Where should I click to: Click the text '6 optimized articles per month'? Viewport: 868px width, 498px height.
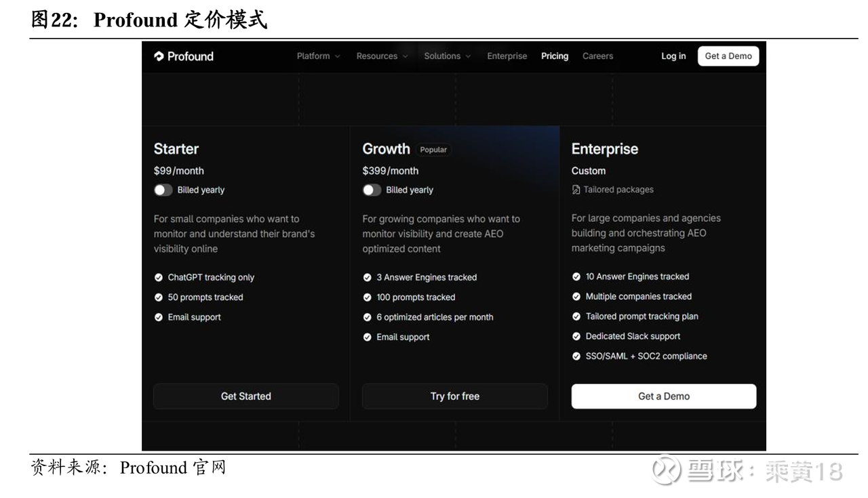pyautogui.click(x=435, y=317)
